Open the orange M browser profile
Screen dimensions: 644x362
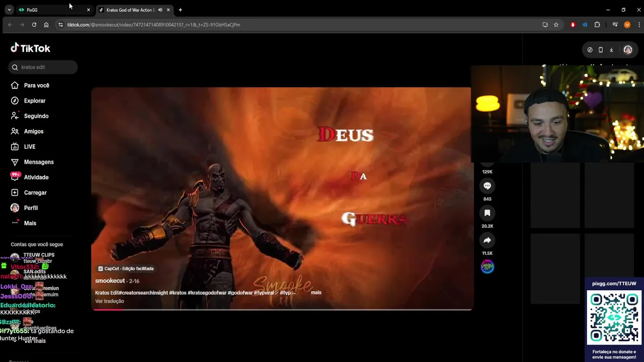click(x=627, y=25)
